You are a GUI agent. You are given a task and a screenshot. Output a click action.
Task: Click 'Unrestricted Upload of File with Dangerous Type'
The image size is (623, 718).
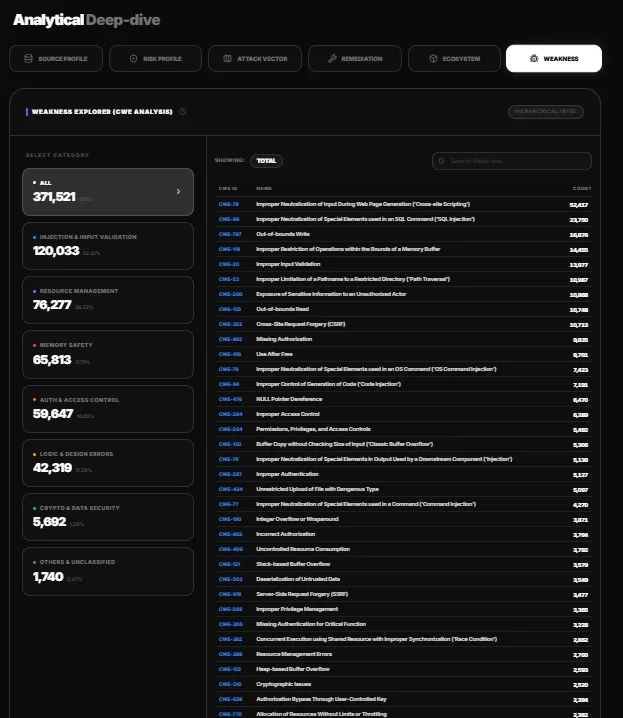317,489
